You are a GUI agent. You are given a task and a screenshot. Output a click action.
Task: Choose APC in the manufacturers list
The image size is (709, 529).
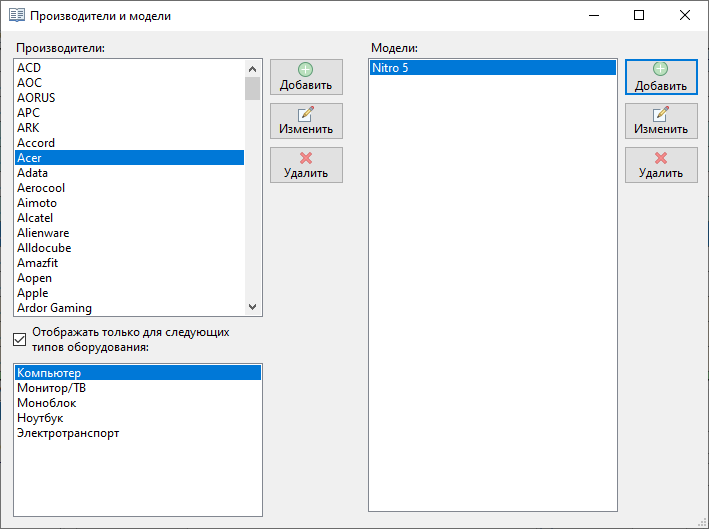129,113
